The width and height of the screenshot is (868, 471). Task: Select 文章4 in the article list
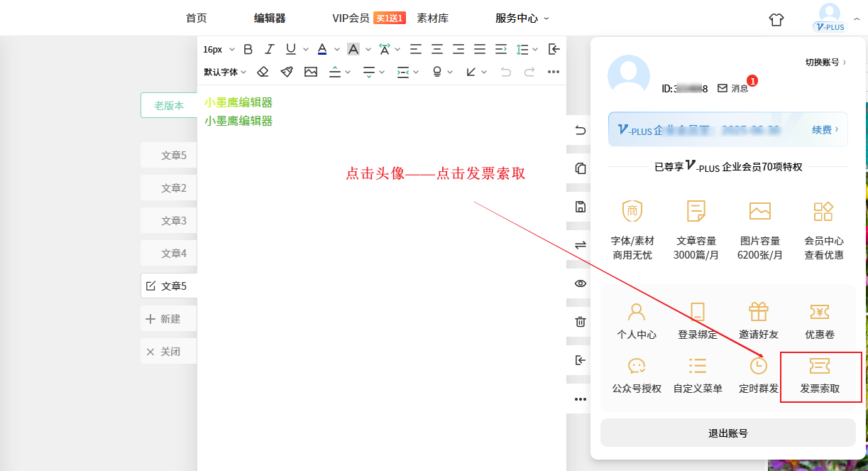169,253
